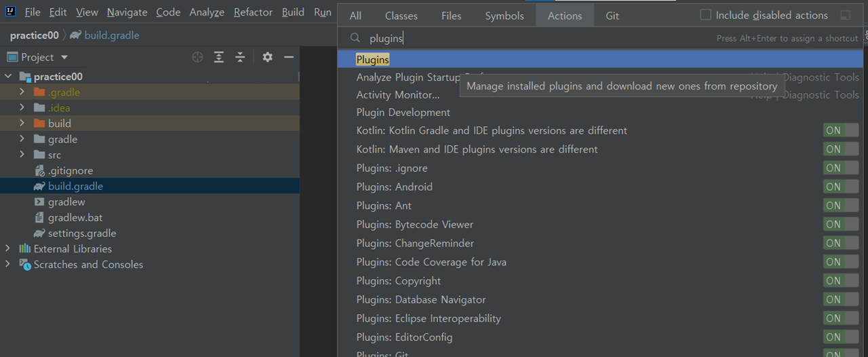Open the File menu

(x=33, y=12)
